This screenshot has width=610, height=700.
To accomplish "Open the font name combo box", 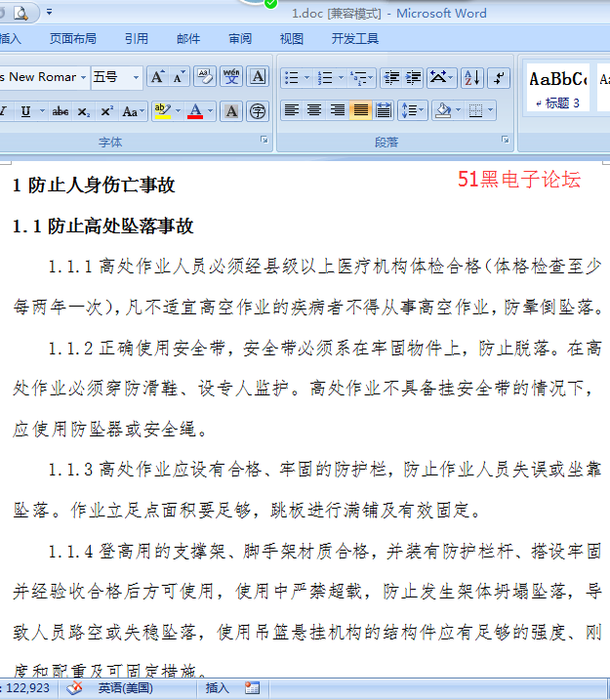I will [43, 77].
